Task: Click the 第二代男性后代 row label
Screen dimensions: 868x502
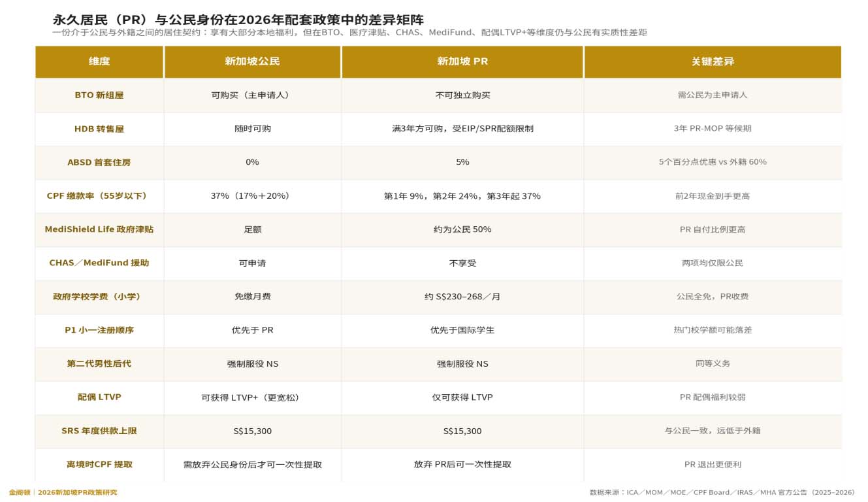Action: click(99, 363)
